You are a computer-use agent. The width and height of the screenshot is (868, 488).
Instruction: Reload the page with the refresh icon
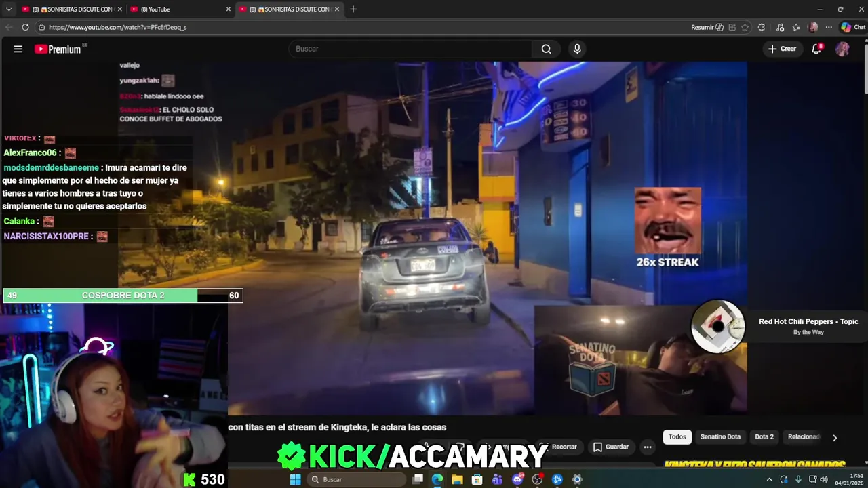[25, 27]
